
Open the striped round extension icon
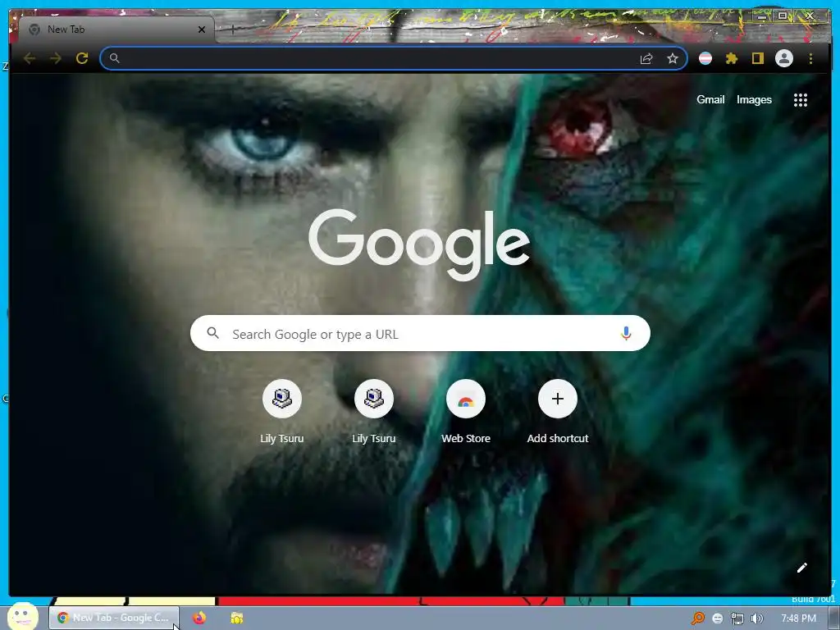(x=705, y=58)
